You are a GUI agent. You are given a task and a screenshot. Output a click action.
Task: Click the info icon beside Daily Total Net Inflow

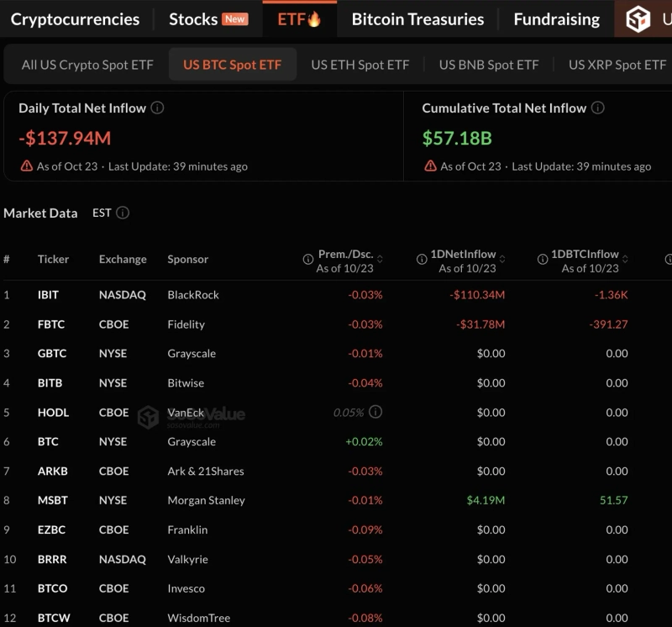[157, 108]
